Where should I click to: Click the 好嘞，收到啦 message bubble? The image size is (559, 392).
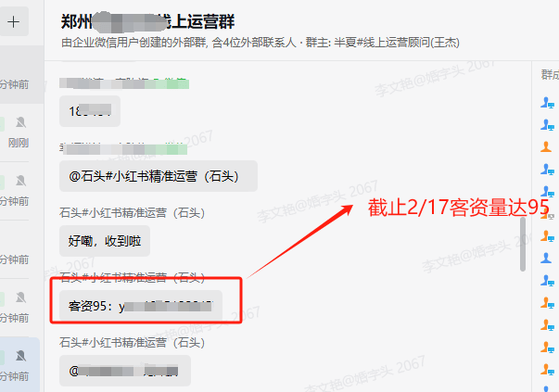click(105, 241)
